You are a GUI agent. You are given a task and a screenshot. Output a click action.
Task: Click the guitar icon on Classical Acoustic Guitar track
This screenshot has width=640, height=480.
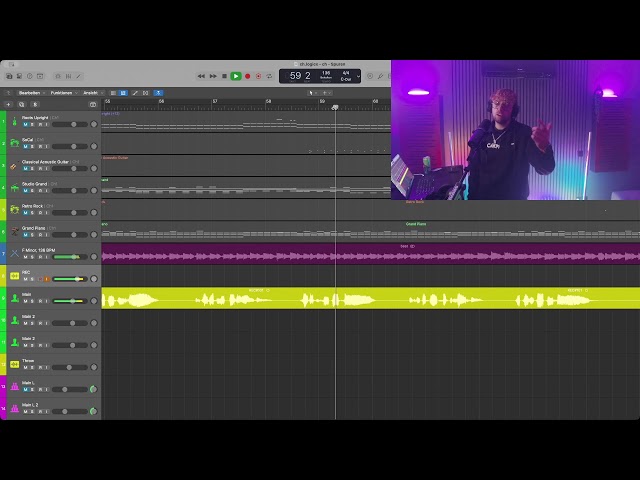[14, 166]
